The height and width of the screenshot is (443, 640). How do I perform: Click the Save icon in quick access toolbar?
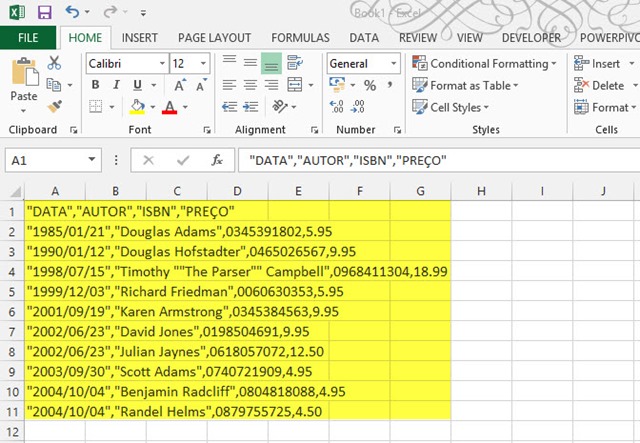[x=44, y=13]
